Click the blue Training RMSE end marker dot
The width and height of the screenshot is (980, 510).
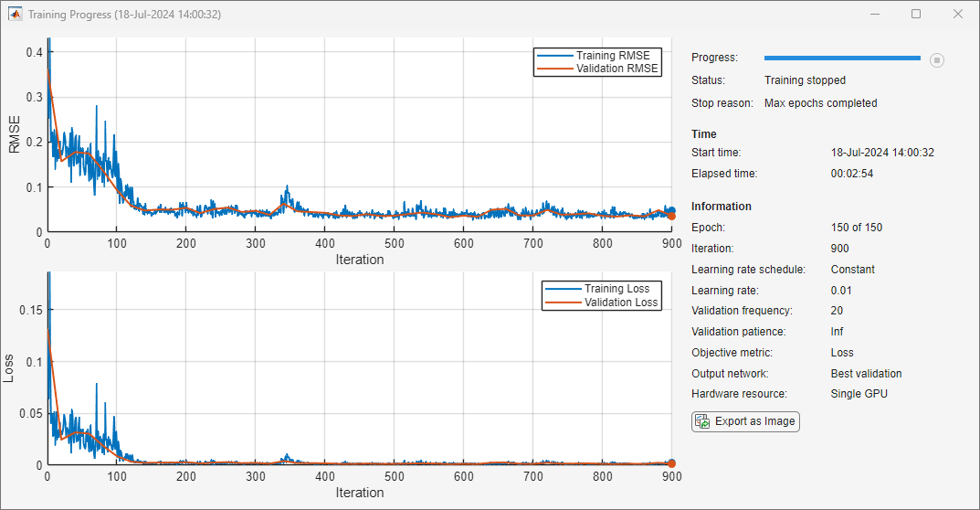(670, 211)
